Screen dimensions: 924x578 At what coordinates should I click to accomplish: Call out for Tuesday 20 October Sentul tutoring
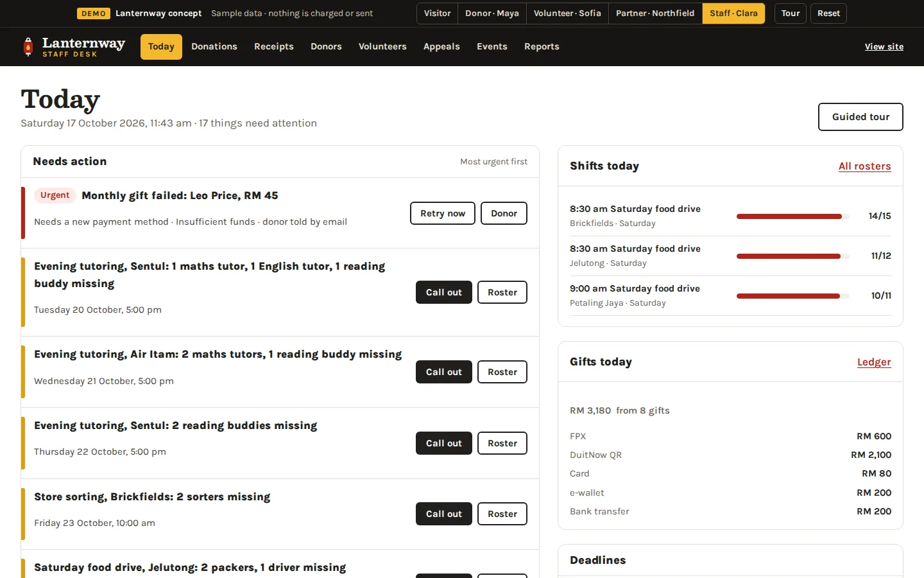pos(444,292)
